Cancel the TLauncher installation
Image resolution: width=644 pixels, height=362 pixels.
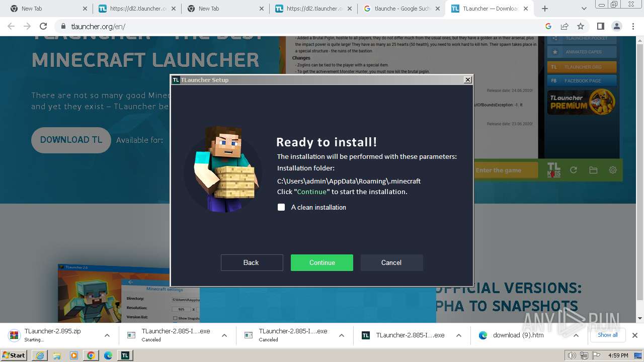[391, 262]
